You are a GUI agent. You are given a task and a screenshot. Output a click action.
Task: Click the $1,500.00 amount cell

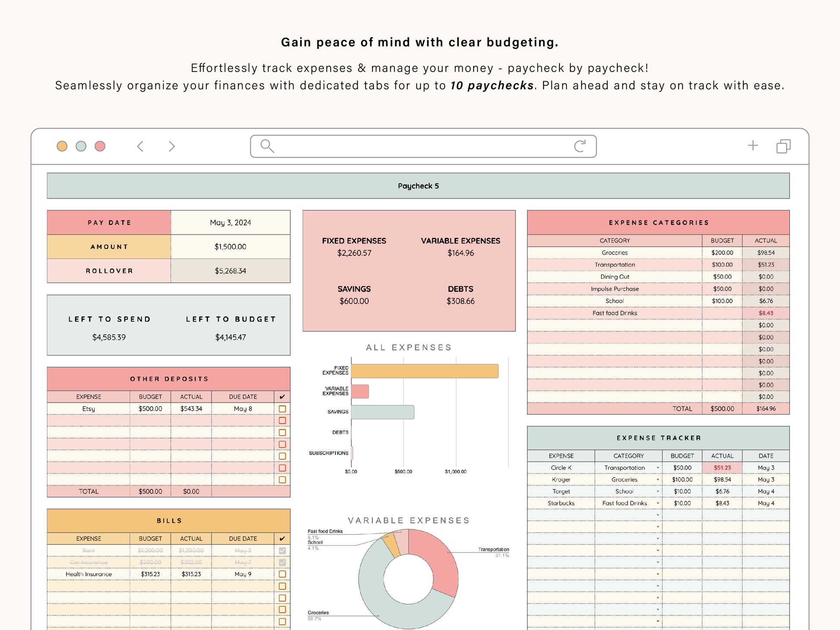pos(230,247)
